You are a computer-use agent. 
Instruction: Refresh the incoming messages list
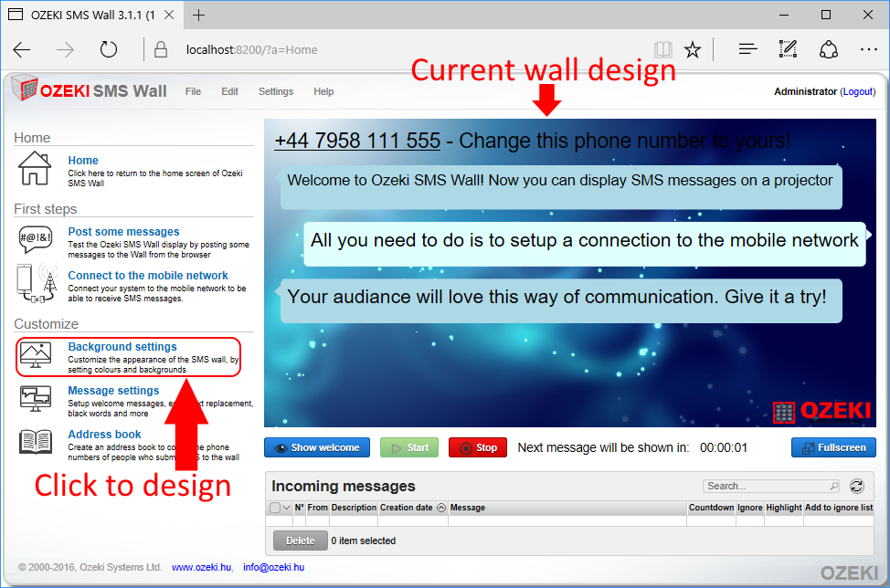856,486
